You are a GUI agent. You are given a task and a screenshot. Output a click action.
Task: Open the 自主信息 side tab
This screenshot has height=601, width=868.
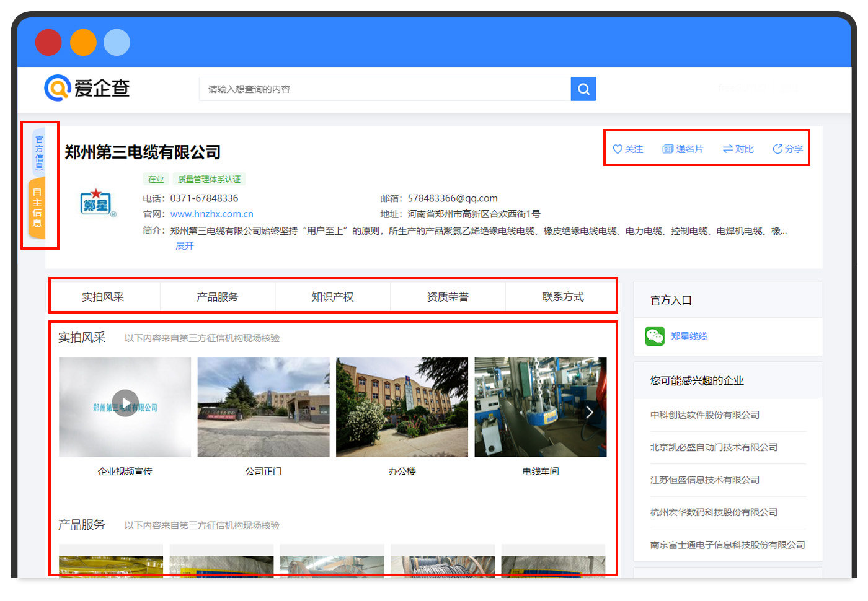tap(37, 208)
